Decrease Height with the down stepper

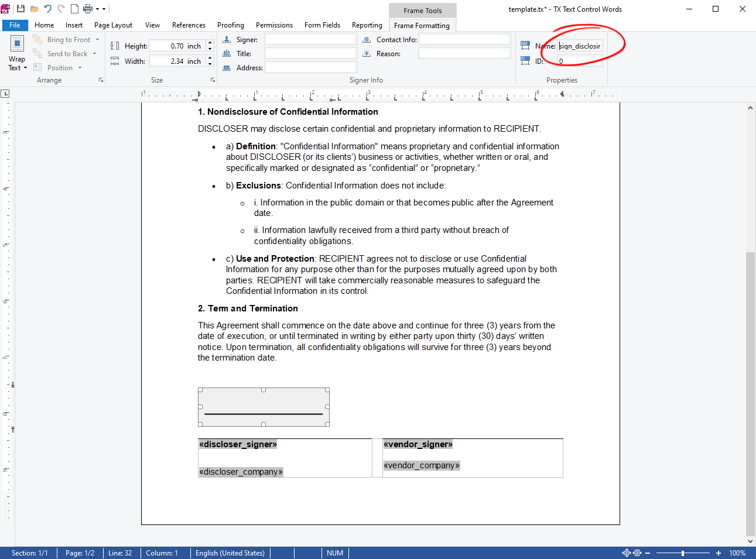210,49
